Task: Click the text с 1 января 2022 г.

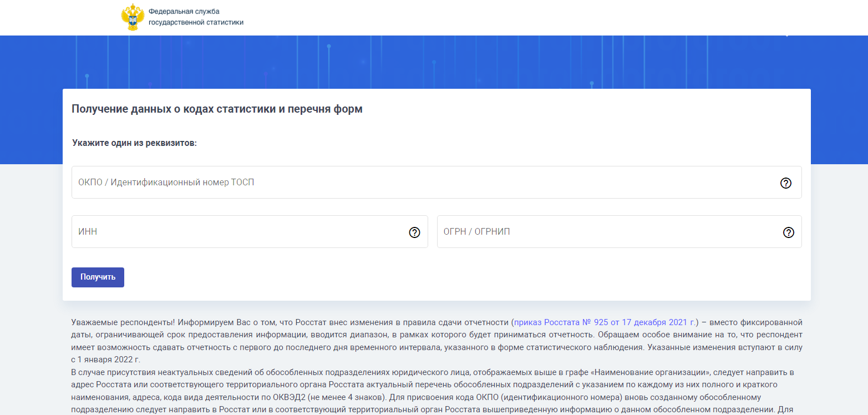Action: pyautogui.click(x=105, y=360)
